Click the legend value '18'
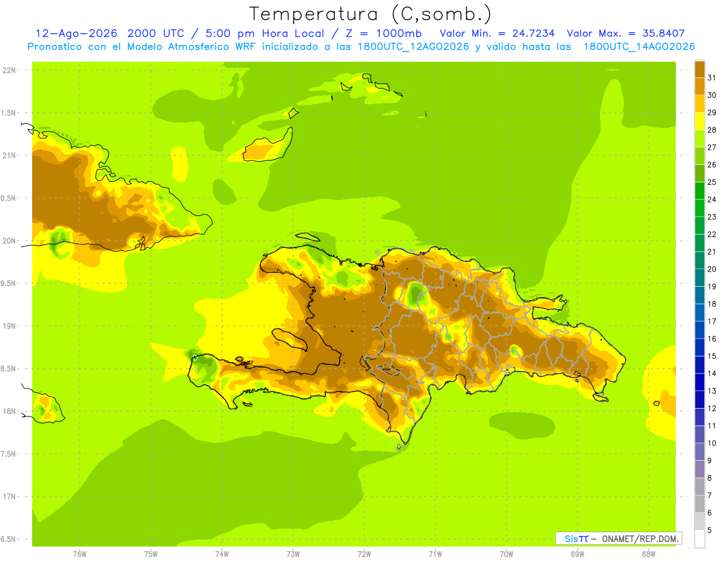The height and width of the screenshot is (562, 728). point(712,304)
